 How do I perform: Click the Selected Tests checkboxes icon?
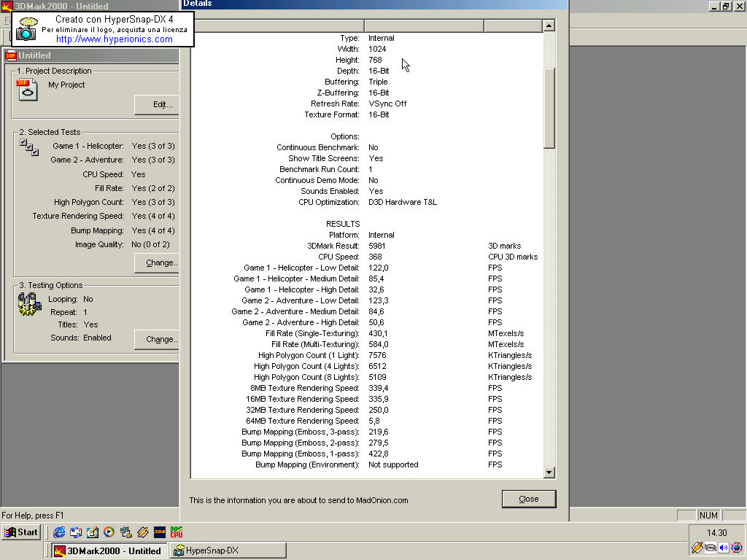[29, 147]
